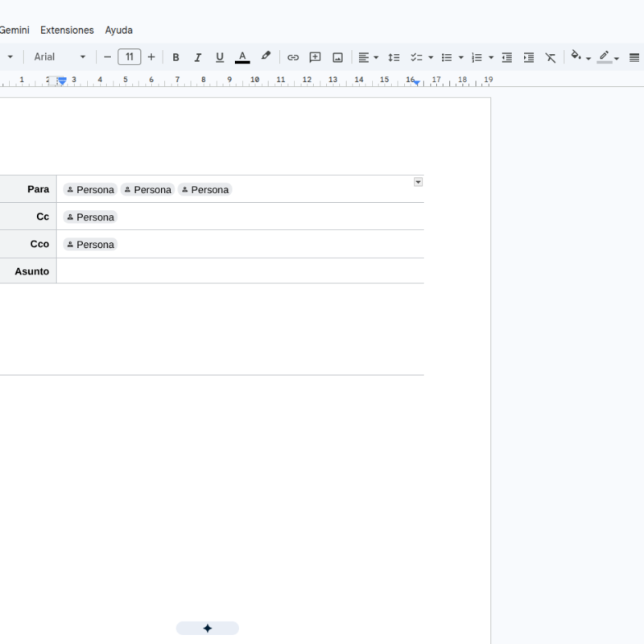Viewport: 644px width, 644px height.
Task: Open the bulleted list options arrow
Action: click(x=460, y=57)
